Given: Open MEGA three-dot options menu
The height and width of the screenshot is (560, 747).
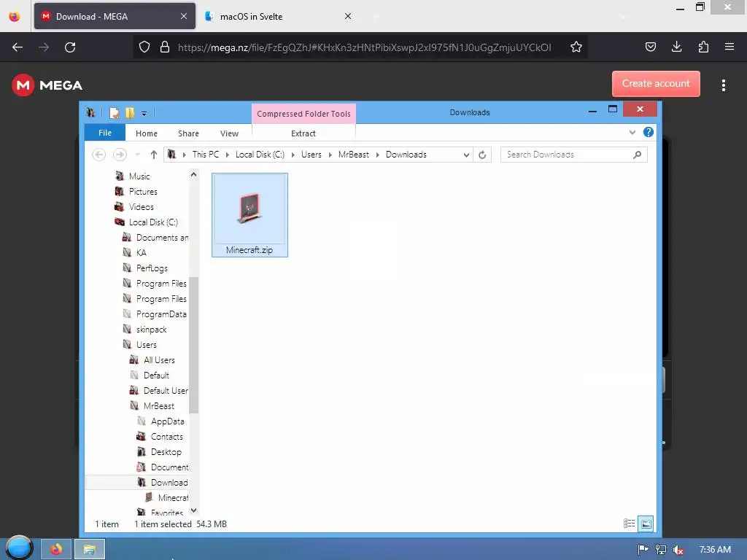Looking at the screenshot, I should 723,85.
